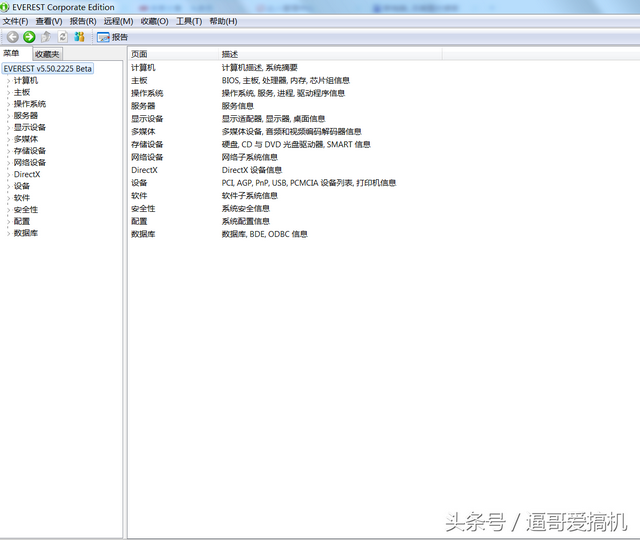Open DirectX in the page list
Image resolution: width=640 pixels, height=540 pixels.
tap(144, 170)
